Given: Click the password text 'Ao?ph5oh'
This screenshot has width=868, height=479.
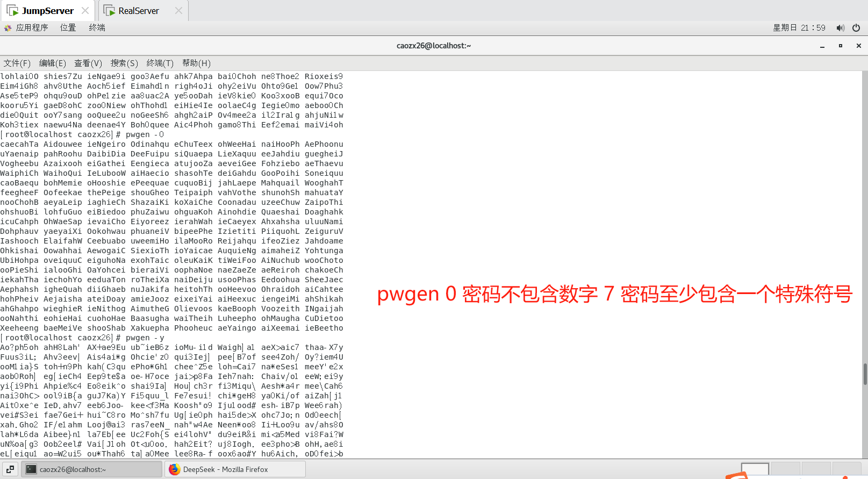Looking at the screenshot, I should point(19,347).
